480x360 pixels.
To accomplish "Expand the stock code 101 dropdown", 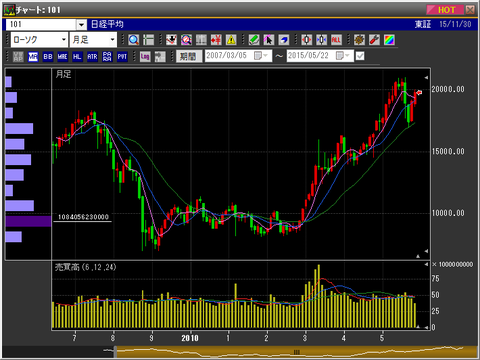I will click(81, 24).
